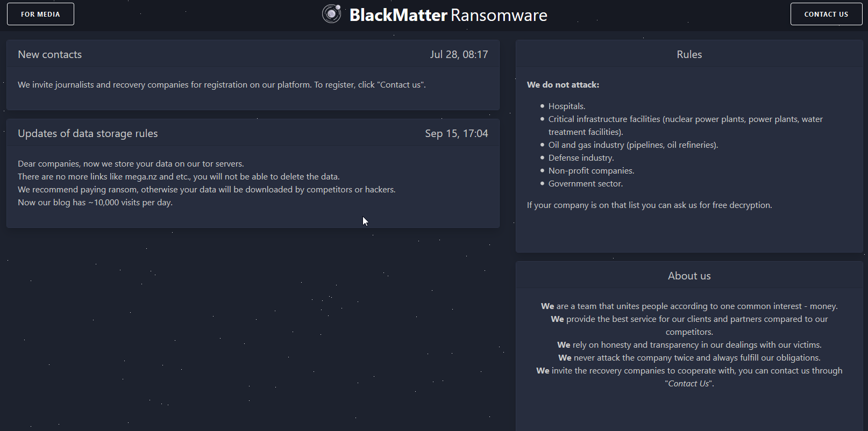Select the Oil and gas industry list item
Screen dimensions: 868x431
tap(633, 145)
